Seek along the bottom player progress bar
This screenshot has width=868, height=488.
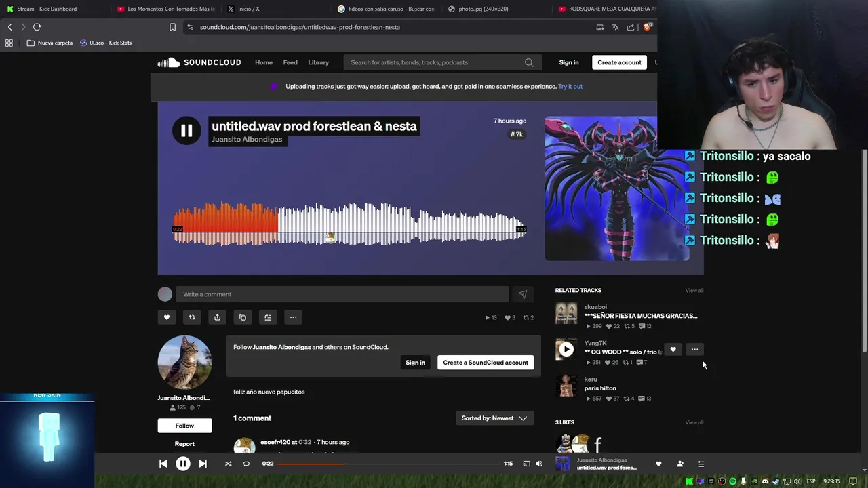389,464
